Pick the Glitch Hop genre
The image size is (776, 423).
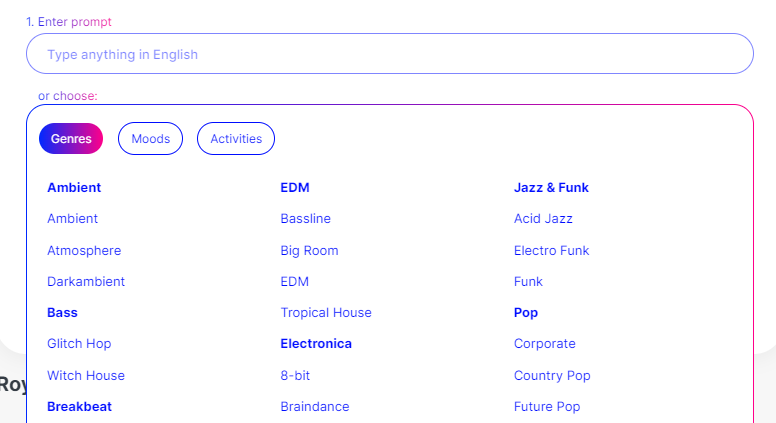pos(79,343)
